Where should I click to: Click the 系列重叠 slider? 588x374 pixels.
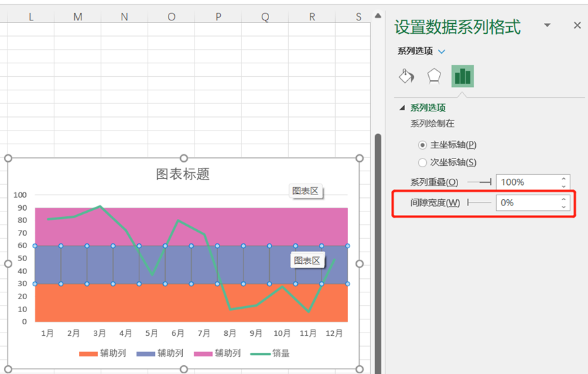tap(480, 182)
